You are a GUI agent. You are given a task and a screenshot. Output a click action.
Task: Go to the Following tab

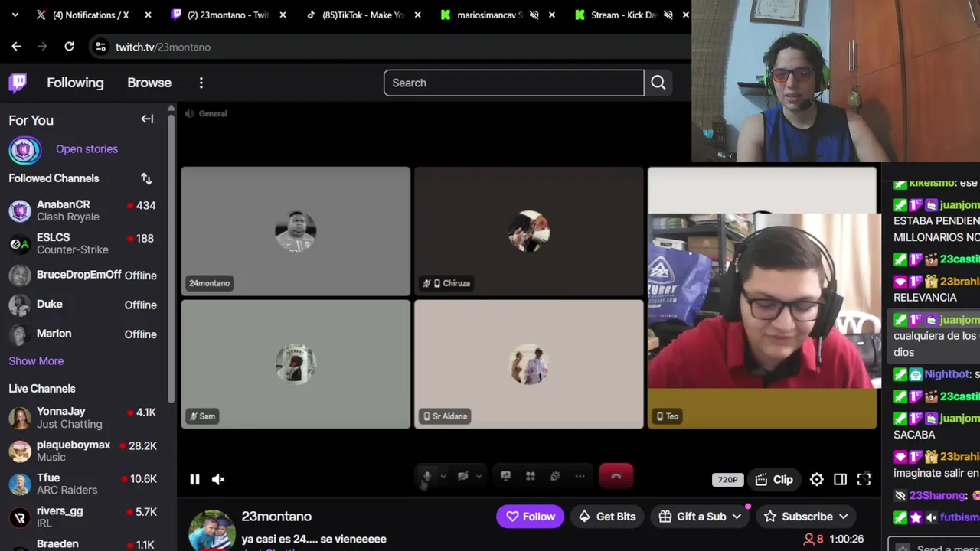tap(75, 83)
